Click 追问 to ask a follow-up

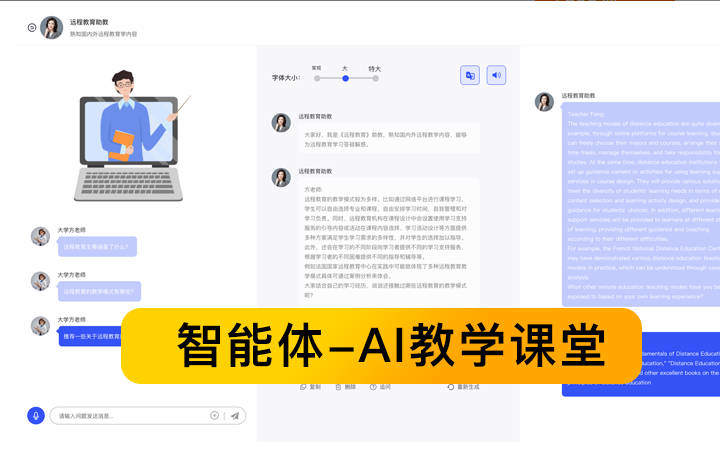coord(380,386)
